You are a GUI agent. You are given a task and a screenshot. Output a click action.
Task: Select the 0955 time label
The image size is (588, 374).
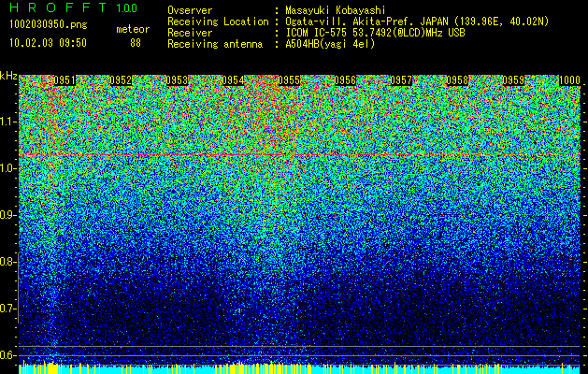289,80
